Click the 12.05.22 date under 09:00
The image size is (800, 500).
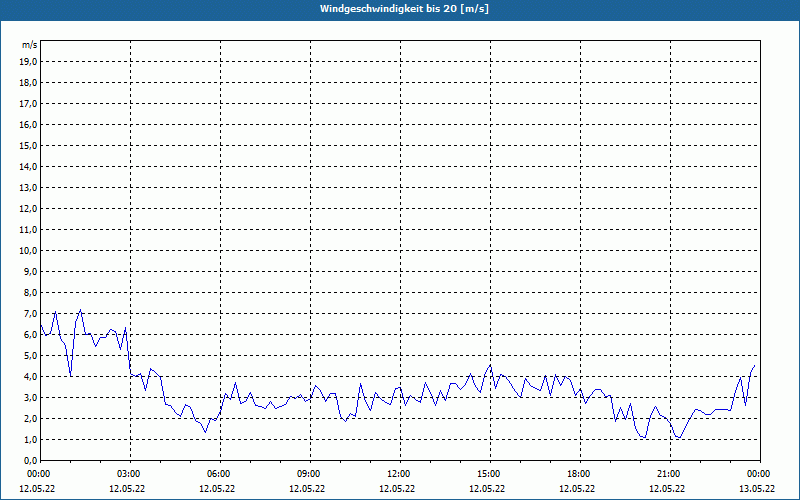tap(307, 489)
